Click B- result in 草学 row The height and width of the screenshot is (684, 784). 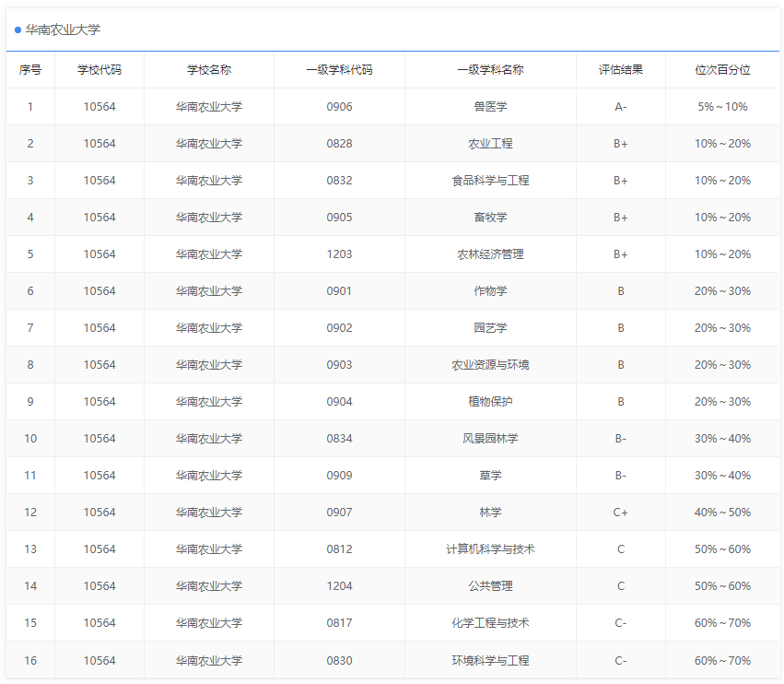pyautogui.click(x=621, y=476)
